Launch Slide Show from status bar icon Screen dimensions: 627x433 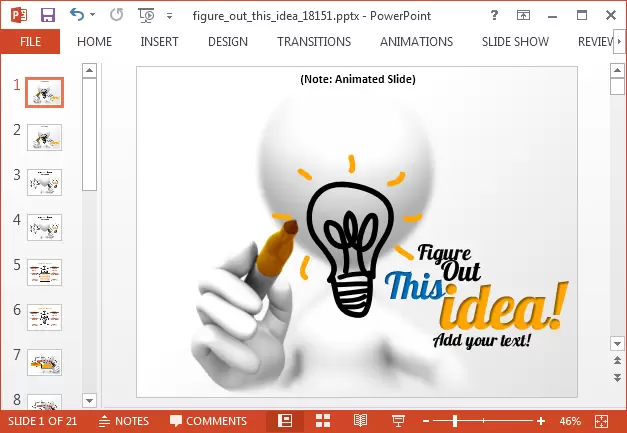click(396, 421)
